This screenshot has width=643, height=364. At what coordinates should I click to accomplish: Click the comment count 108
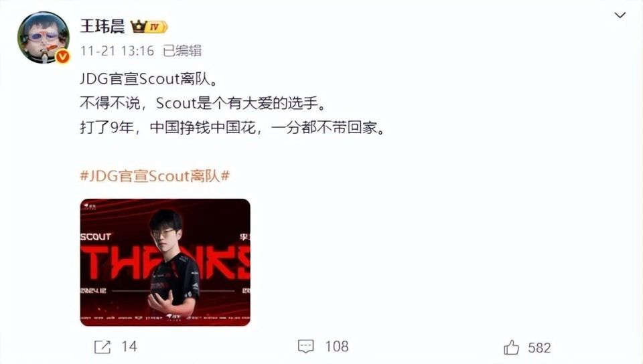[337, 347]
